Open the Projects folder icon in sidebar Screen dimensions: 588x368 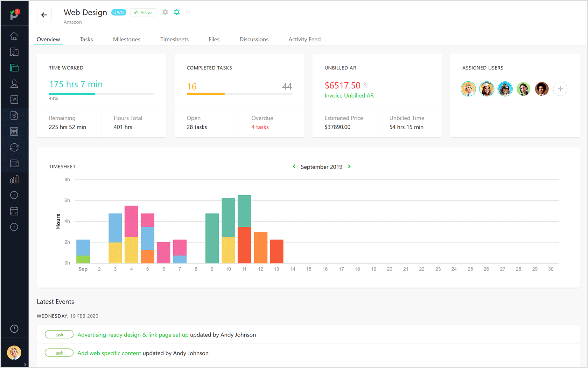tap(14, 68)
